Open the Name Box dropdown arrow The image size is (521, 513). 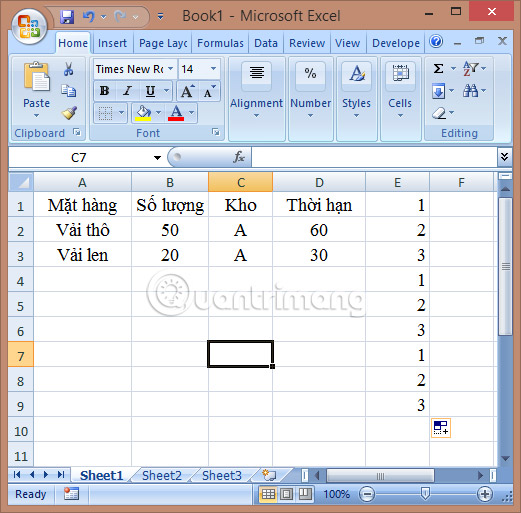point(157,157)
